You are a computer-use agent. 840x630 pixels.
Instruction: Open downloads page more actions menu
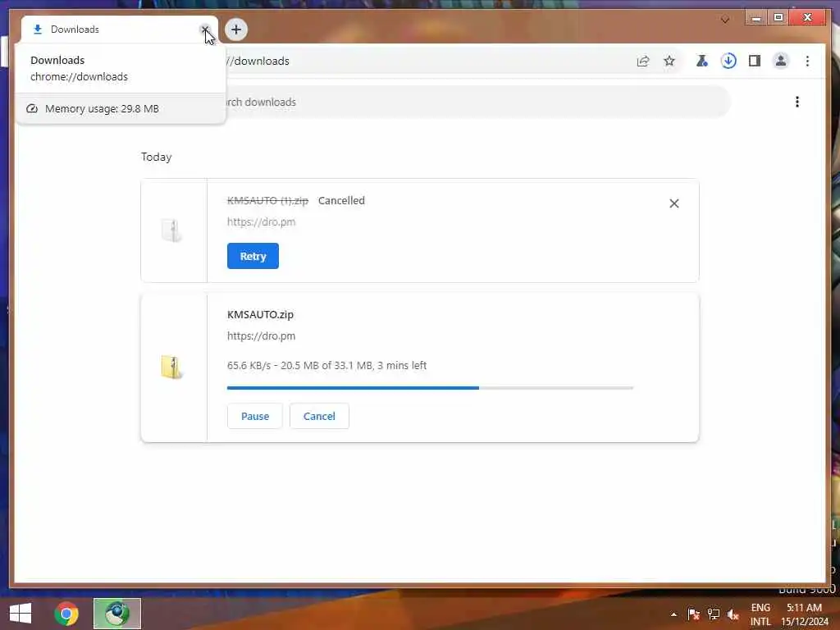(x=797, y=102)
